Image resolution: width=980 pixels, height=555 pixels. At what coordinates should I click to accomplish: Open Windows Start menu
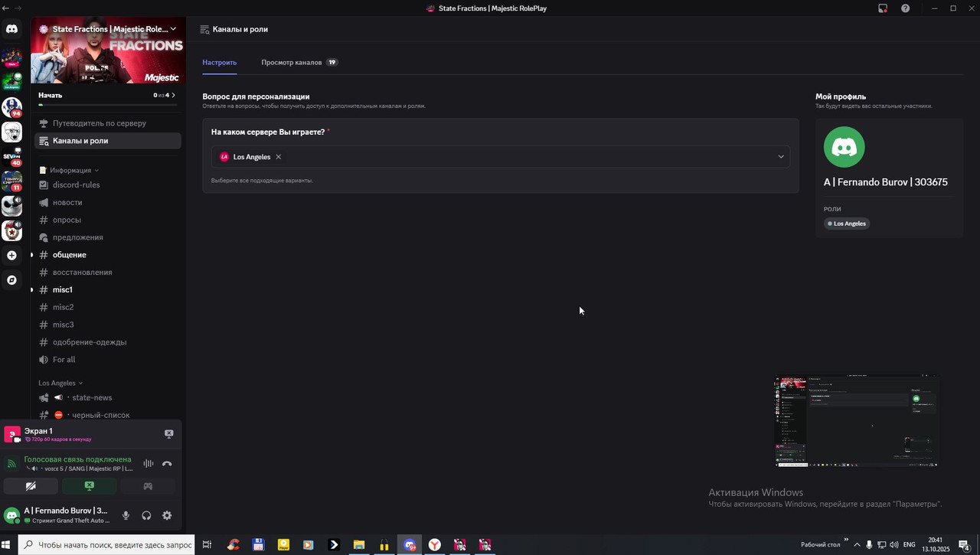click(6, 545)
